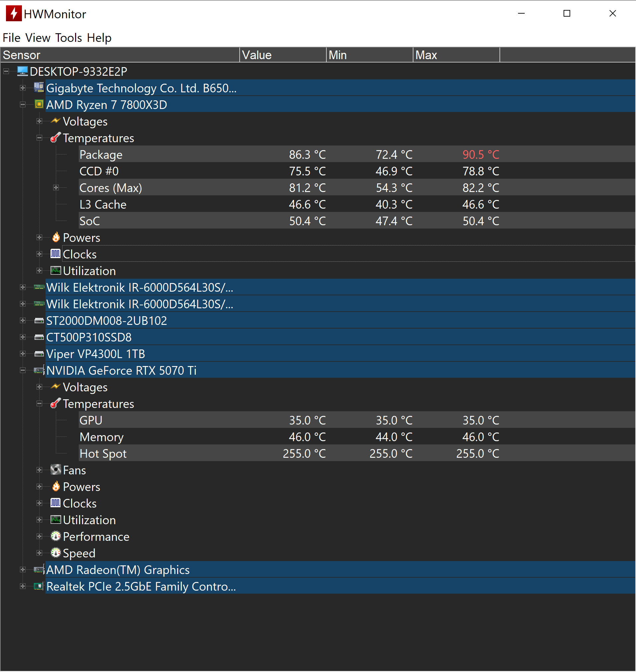Select the L3 Cache temperature row
This screenshot has height=672, width=636.
pyautogui.click(x=357, y=204)
